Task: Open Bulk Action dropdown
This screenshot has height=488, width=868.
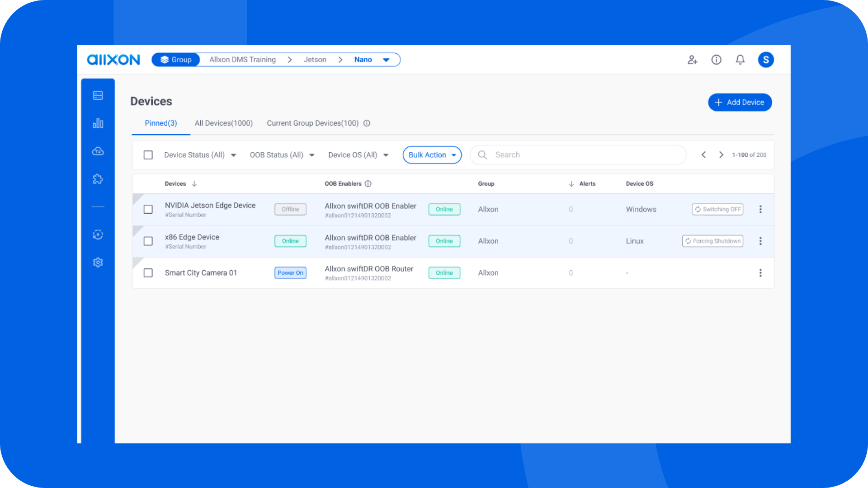Action: (432, 155)
